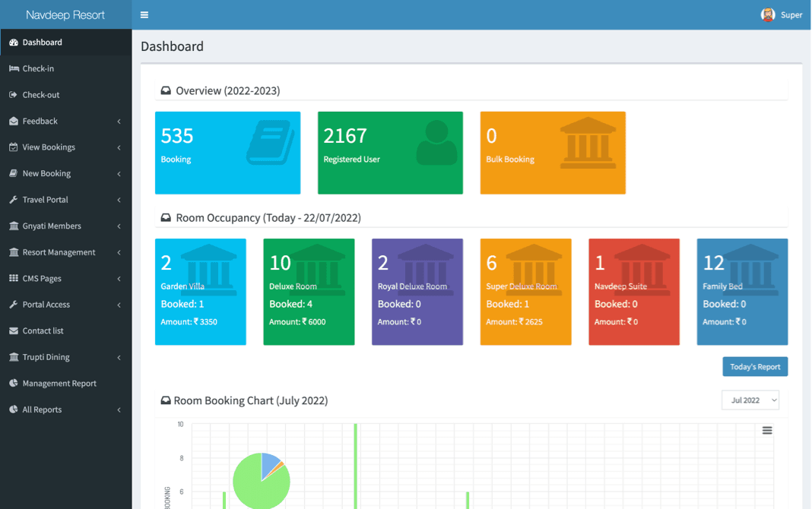The width and height of the screenshot is (812, 509).
Task: Click the Check-in bed icon
Action: point(14,68)
